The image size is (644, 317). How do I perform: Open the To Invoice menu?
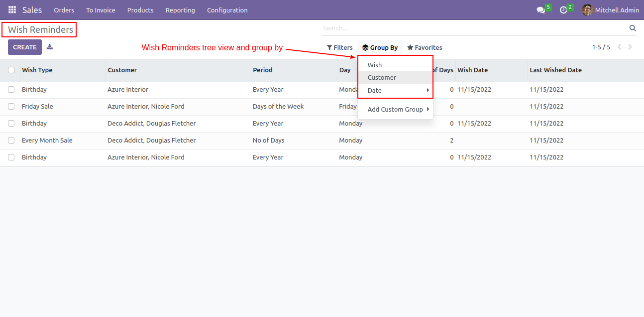101,10
